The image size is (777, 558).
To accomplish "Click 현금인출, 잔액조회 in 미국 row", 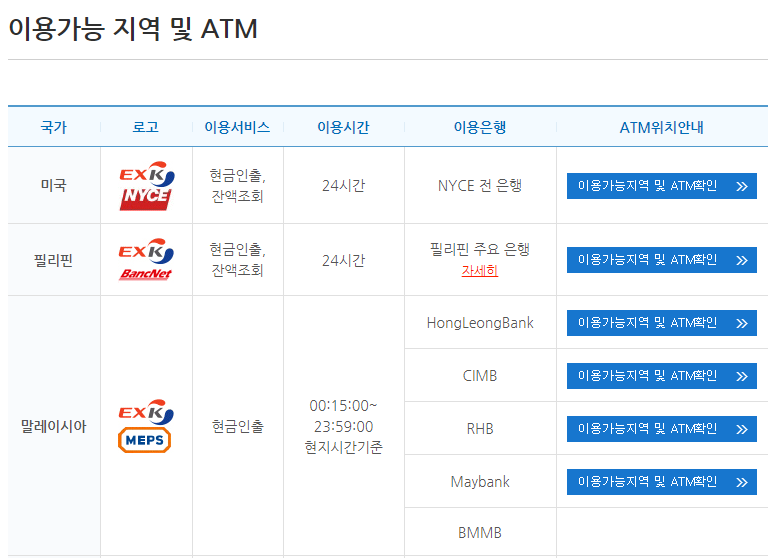I will (x=237, y=185).
